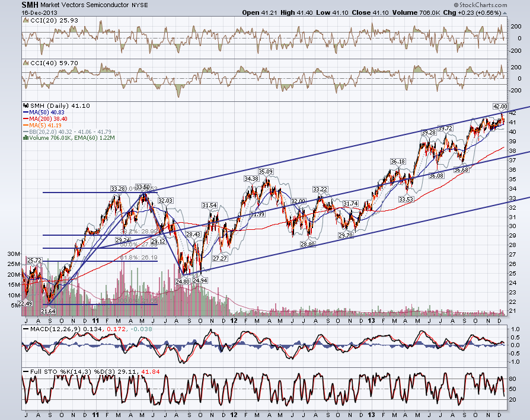530x420 pixels.
Task: Click the SMH ticker symbol in the title
Action: coord(30,5)
